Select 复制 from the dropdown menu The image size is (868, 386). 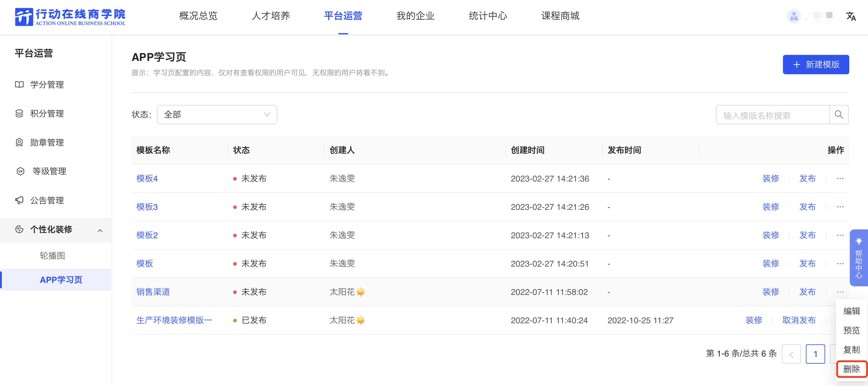(x=851, y=350)
